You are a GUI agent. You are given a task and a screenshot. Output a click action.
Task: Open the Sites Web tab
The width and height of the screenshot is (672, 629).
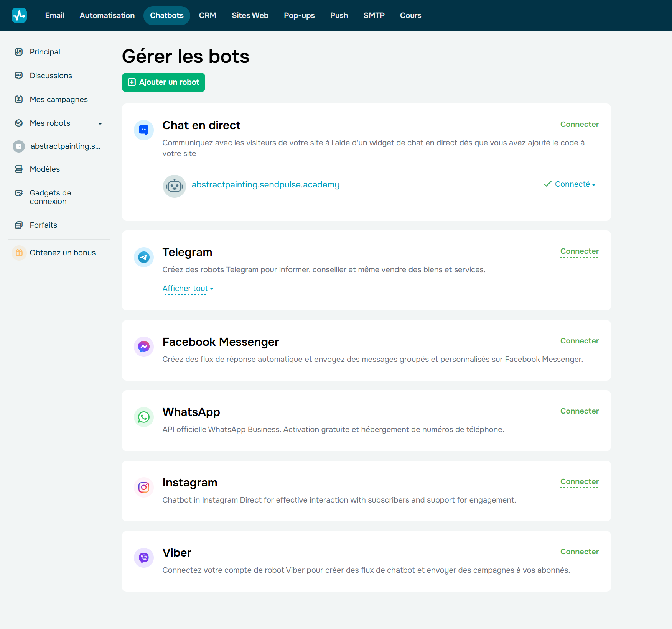click(x=250, y=15)
